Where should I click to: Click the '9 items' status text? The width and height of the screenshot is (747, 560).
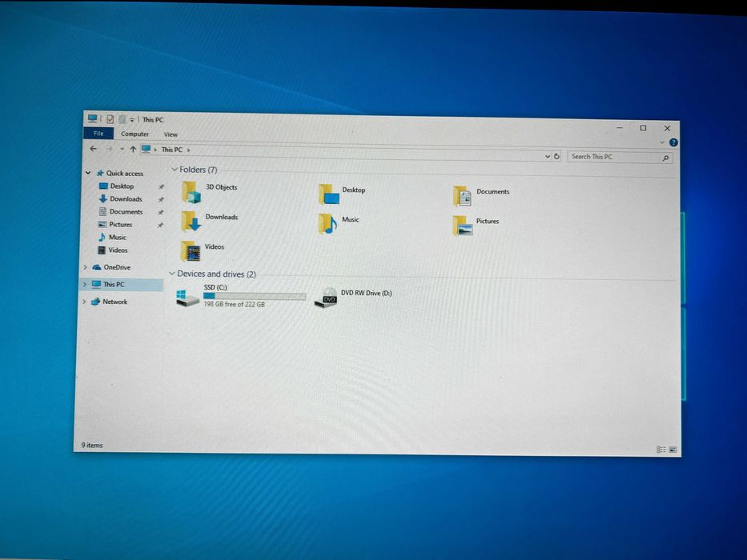point(91,446)
